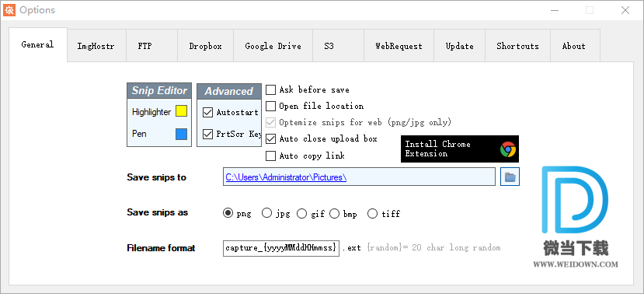Pick the blue Pen color
Image resolution: width=644 pixels, height=294 pixels.
[181, 134]
